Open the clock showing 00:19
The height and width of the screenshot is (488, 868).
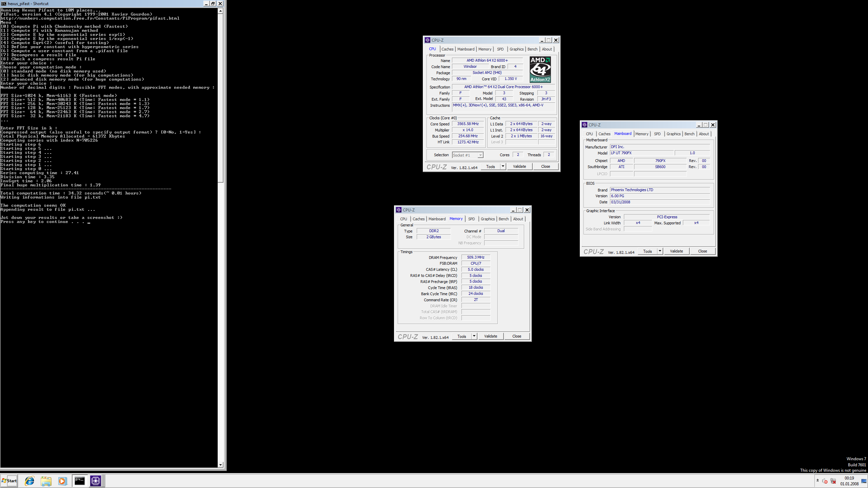point(849,481)
